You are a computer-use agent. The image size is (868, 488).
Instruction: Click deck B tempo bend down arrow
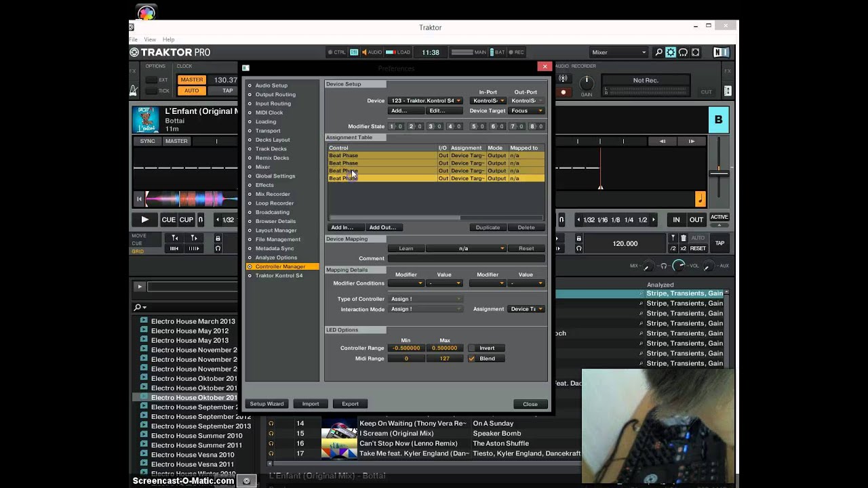coord(663,141)
